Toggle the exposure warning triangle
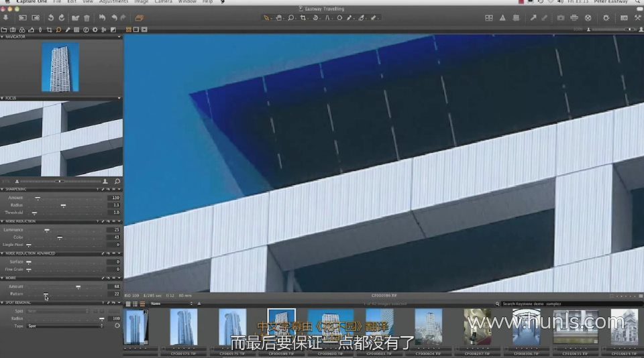Image resolution: width=644 pixels, height=358 pixels. click(502, 17)
